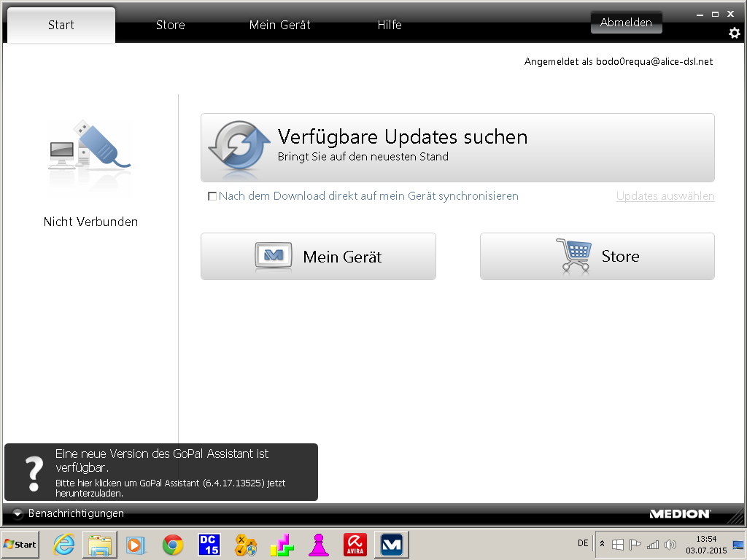Click the Updates auswählen link

pos(665,196)
